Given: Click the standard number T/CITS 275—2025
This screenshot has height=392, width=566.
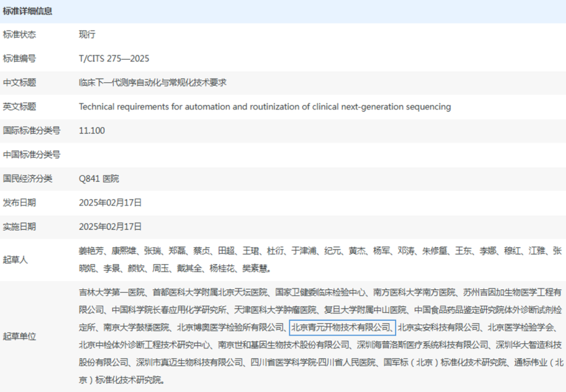Looking at the screenshot, I should point(114,59).
